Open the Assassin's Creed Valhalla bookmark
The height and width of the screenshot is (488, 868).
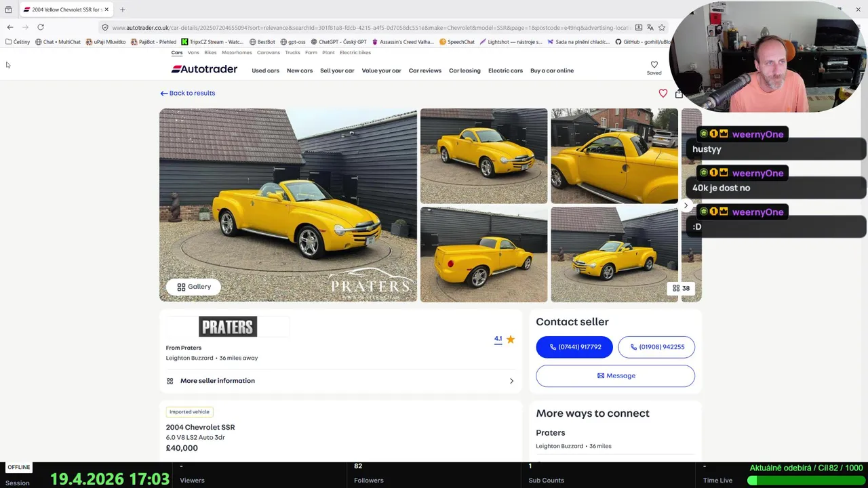[403, 42]
